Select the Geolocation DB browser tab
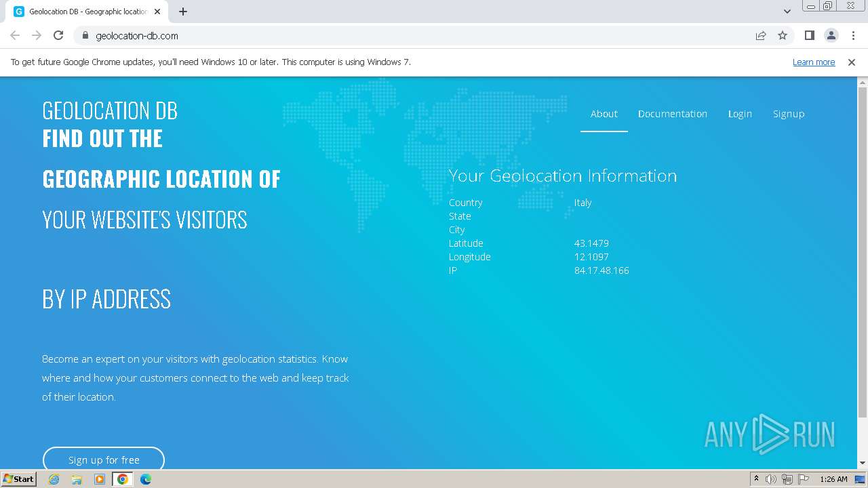Image resolution: width=868 pixels, height=488 pixels. [86, 12]
